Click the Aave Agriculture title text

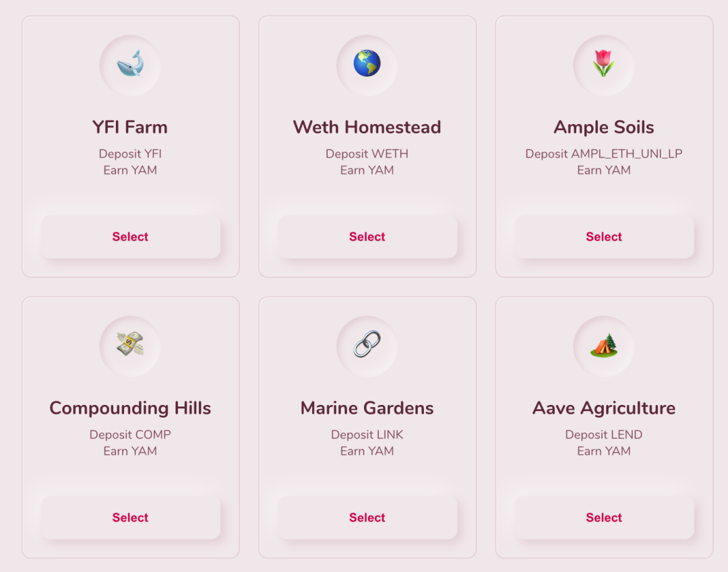603,408
